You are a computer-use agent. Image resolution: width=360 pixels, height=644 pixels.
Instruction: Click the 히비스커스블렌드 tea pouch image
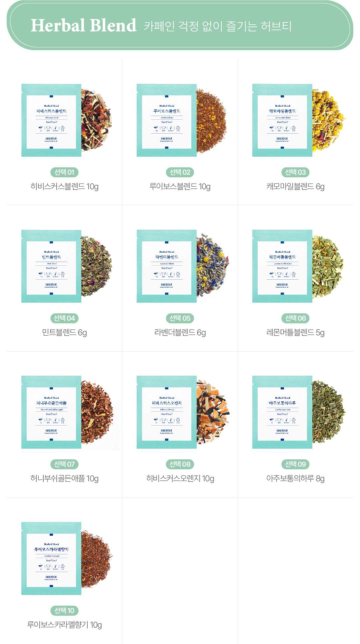(x=51, y=120)
